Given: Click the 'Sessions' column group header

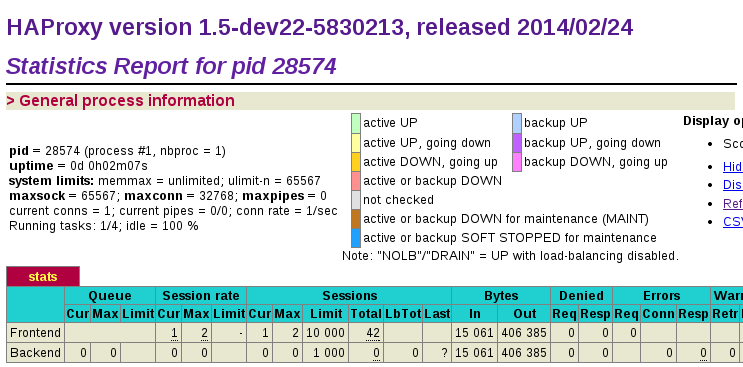Looking at the screenshot, I should (349, 296).
